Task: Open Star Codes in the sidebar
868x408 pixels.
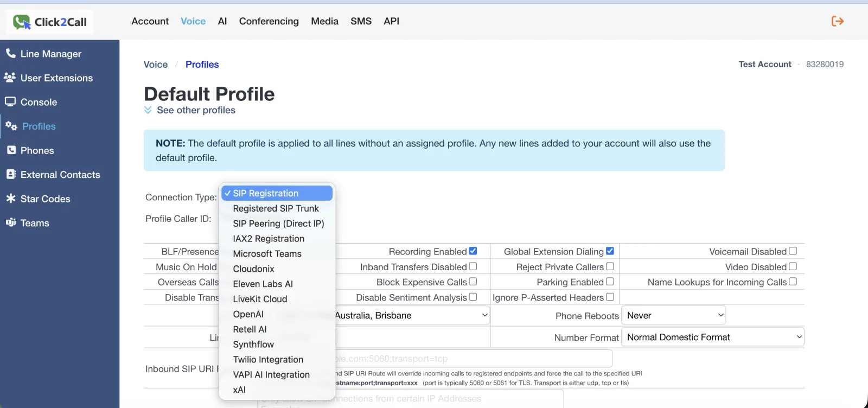Action: pos(46,199)
